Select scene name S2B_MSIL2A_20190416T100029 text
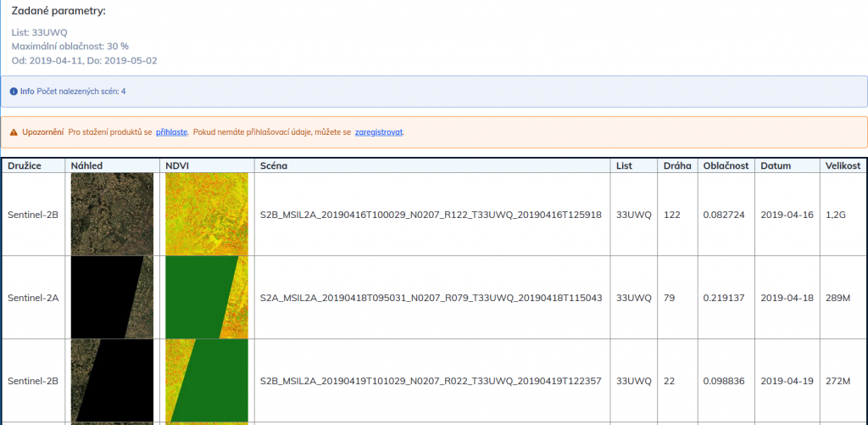This screenshot has height=425, width=868. pyautogui.click(x=431, y=215)
